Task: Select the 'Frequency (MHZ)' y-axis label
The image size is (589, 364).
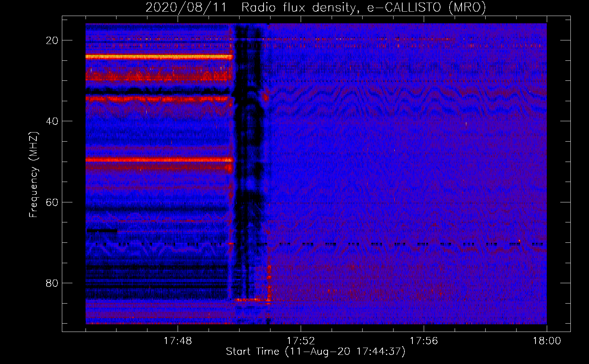Action: click(x=33, y=175)
